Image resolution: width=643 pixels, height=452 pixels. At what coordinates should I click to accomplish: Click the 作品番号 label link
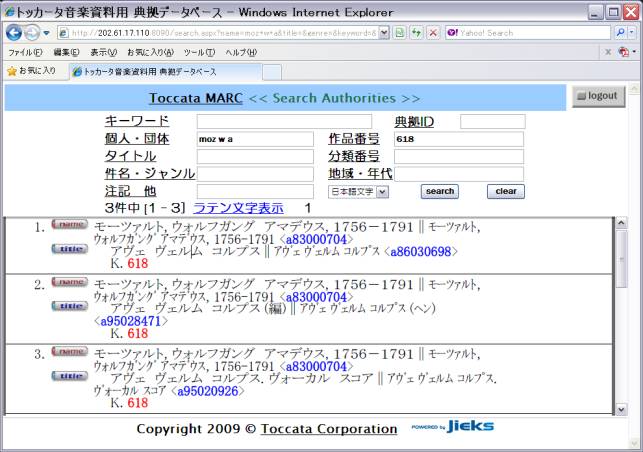coord(353,139)
